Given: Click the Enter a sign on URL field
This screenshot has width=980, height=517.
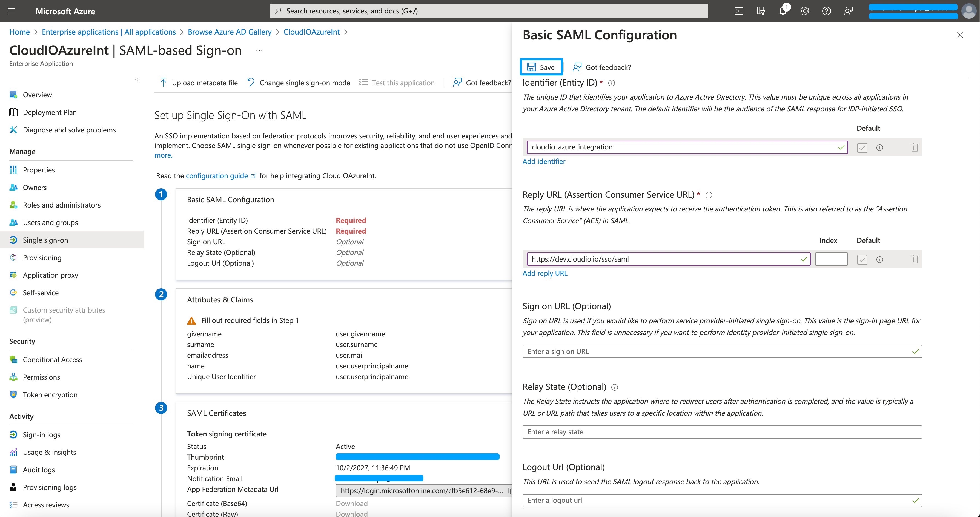Looking at the screenshot, I should (717, 351).
